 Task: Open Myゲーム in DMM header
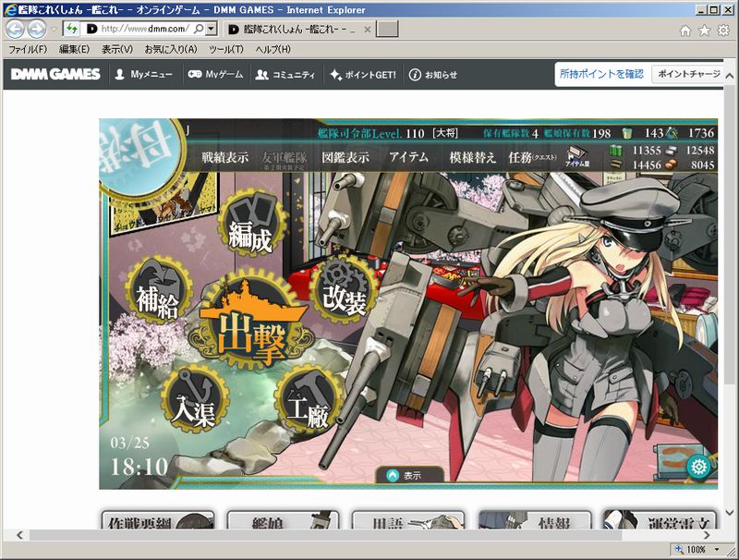(x=215, y=75)
